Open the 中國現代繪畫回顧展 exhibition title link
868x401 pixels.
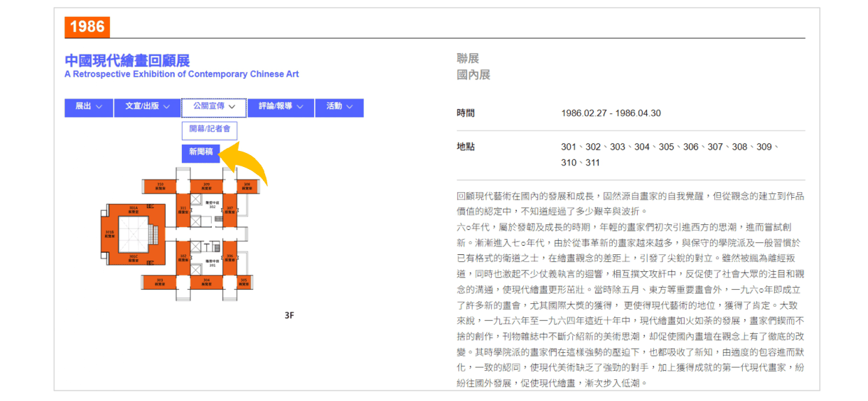[x=127, y=61]
